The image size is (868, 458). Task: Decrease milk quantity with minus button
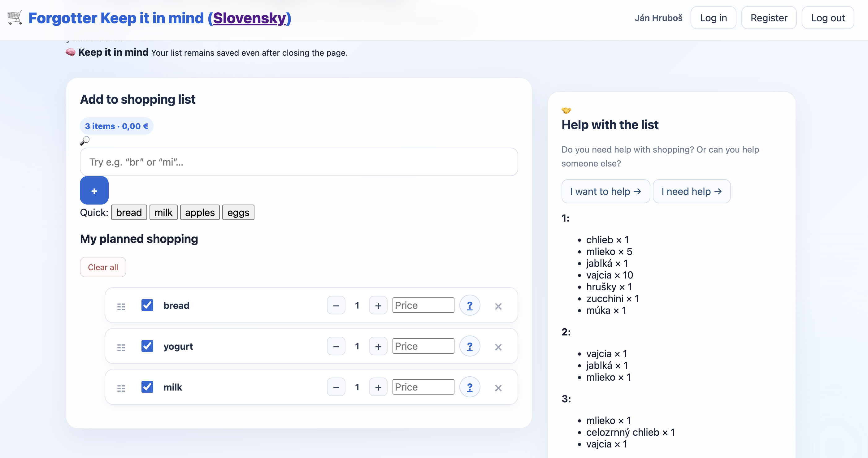(336, 387)
